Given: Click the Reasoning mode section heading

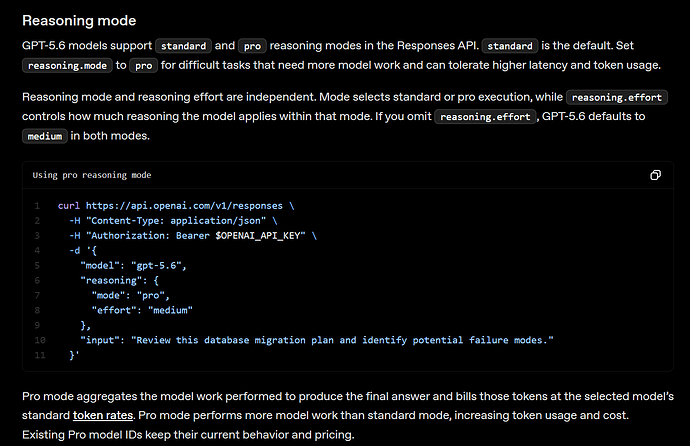Looking at the screenshot, I should [x=79, y=21].
